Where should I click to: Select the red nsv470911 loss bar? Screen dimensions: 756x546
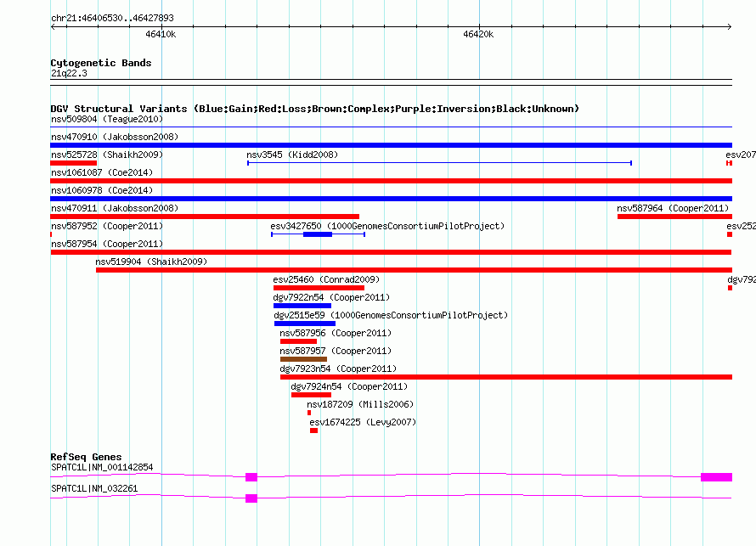pos(205,217)
